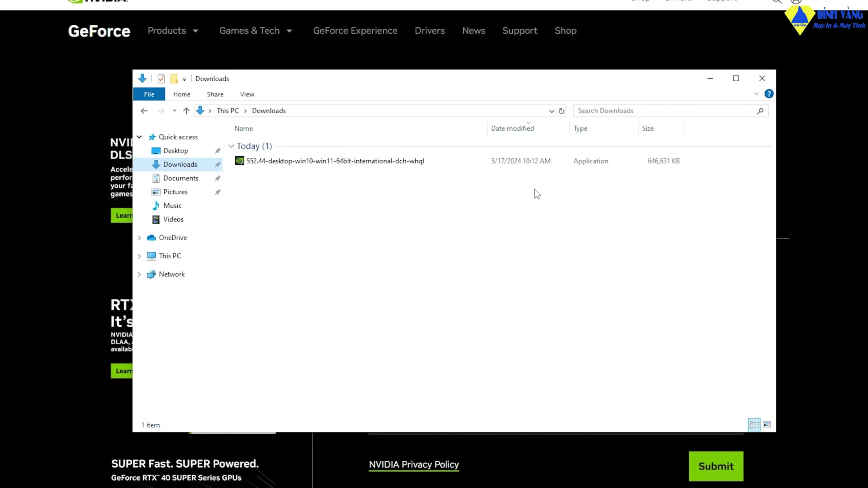
Task: Click the search magnifier icon
Action: pos(760,111)
